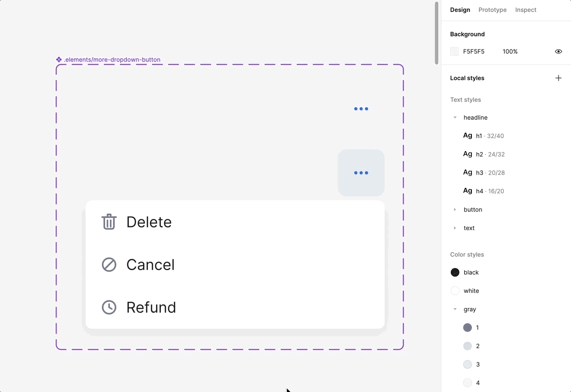Collapse the gray color styles group
Screen dimensions: 571x392
[455, 309]
